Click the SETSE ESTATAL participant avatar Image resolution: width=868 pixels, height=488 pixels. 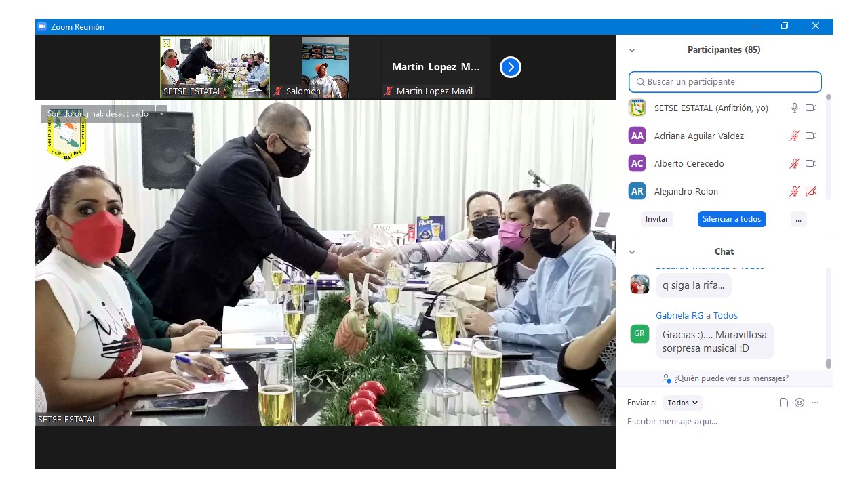[x=637, y=108]
